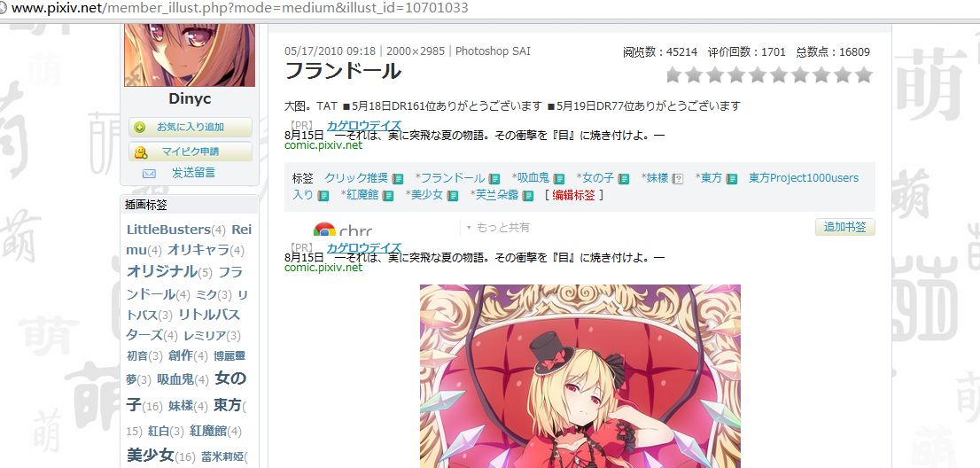Image resolution: width=980 pixels, height=468 pixels.
Task: Filter by LittleBusters tag in sidebar
Action: 168,230
